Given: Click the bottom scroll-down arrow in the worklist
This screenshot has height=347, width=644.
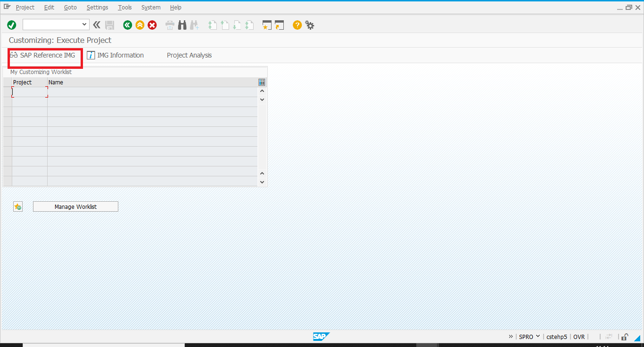Looking at the screenshot, I should (x=262, y=182).
